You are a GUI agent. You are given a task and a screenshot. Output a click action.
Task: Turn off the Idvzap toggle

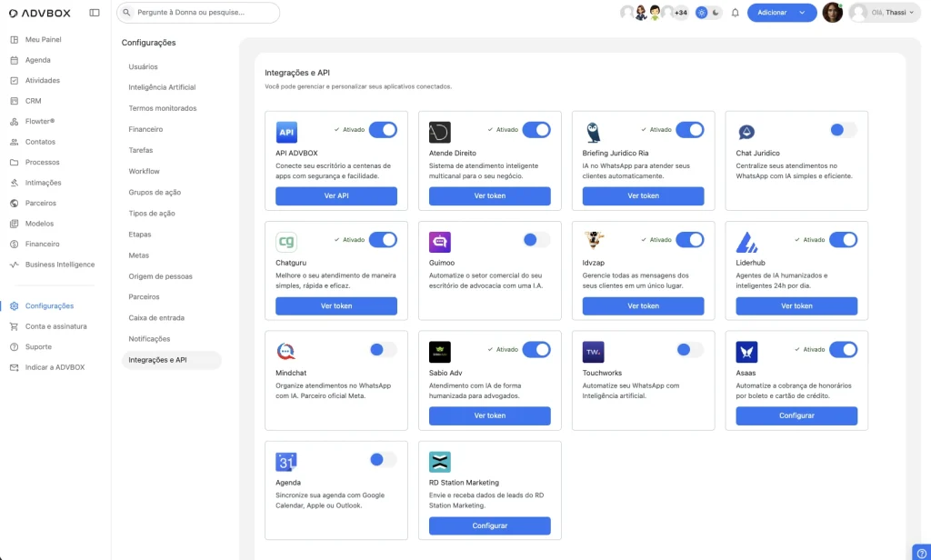(x=690, y=239)
